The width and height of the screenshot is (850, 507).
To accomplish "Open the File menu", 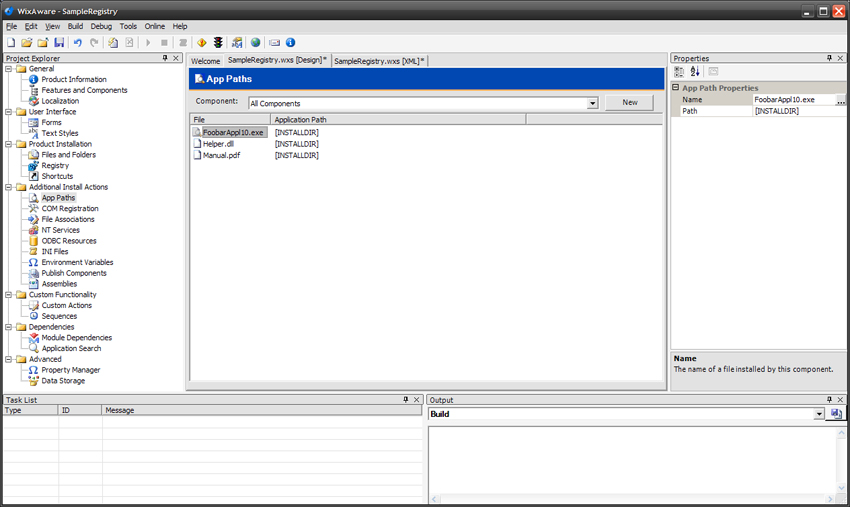I will (x=11, y=26).
